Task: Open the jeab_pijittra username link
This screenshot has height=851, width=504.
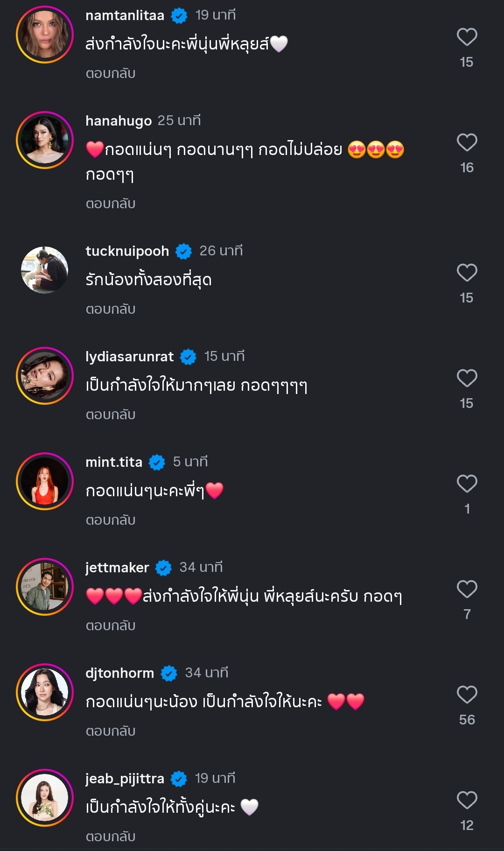Action: coord(125,779)
